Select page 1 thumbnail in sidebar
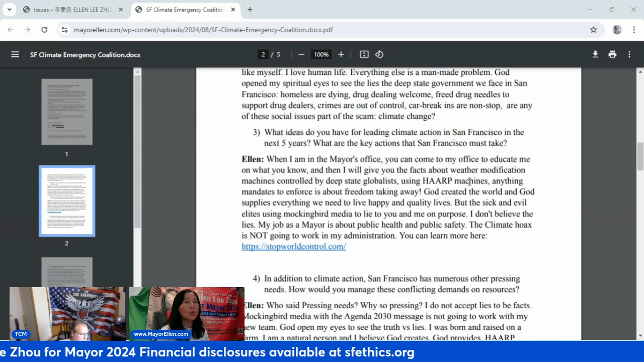 (x=67, y=112)
